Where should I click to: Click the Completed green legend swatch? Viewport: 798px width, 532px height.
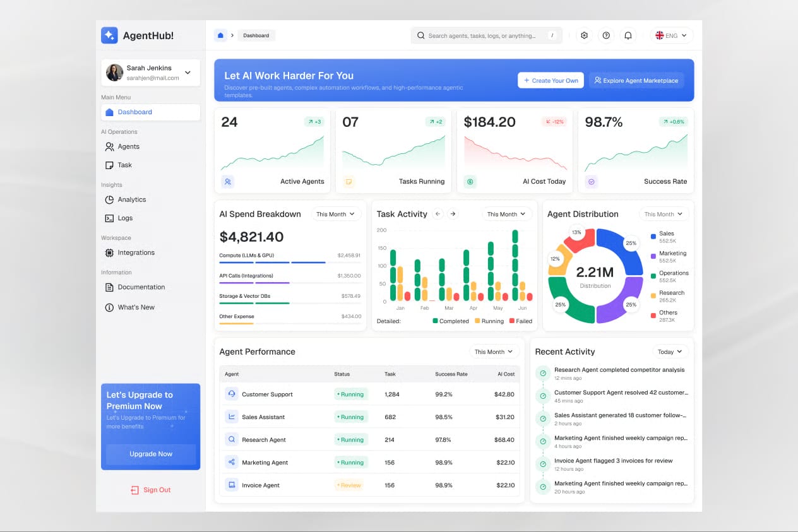coord(436,321)
